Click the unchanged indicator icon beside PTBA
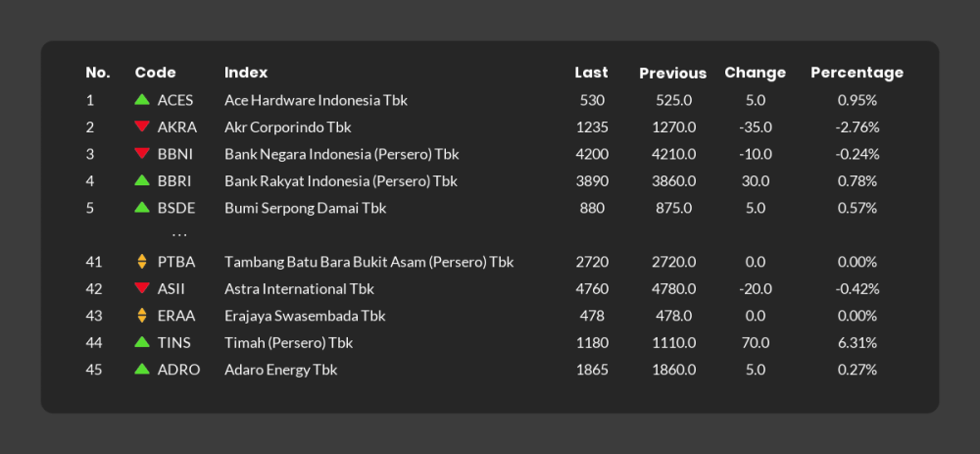The image size is (980, 454). pos(142,262)
